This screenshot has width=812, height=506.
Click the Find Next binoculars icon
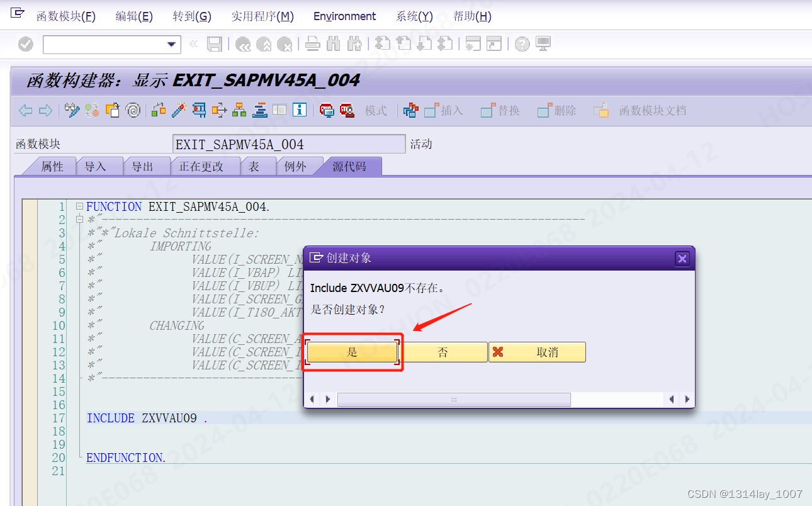pyautogui.click(x=354, y=44)
